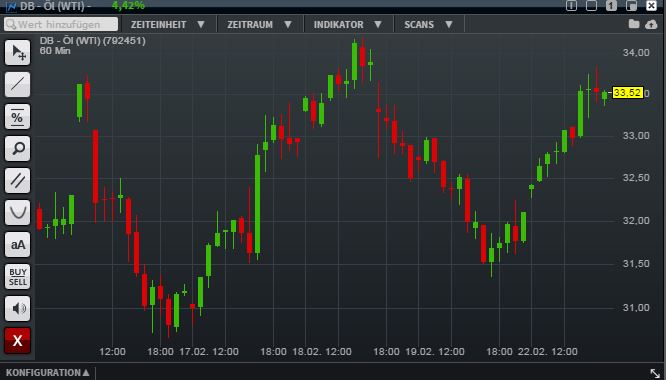666x380 pixels.
Task: Click the 32,00 price axis label
Action: (636, 221)
